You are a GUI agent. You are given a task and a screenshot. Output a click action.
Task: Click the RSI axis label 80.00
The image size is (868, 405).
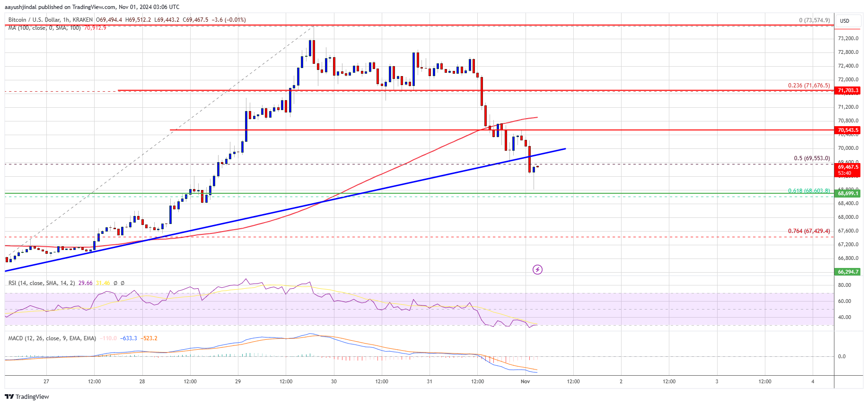(x=844, y=285)
